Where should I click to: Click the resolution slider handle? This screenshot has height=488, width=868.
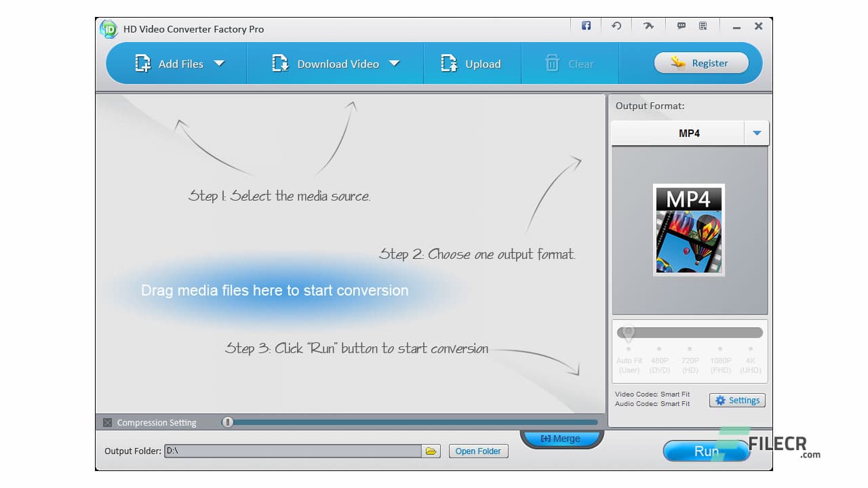pyautogui.click(x=628, y=332)
